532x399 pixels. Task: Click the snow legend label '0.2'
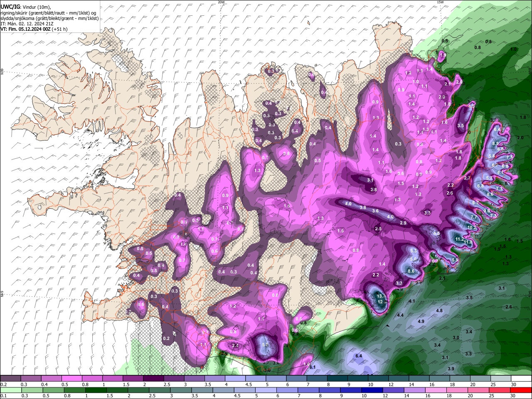point(4,384)
